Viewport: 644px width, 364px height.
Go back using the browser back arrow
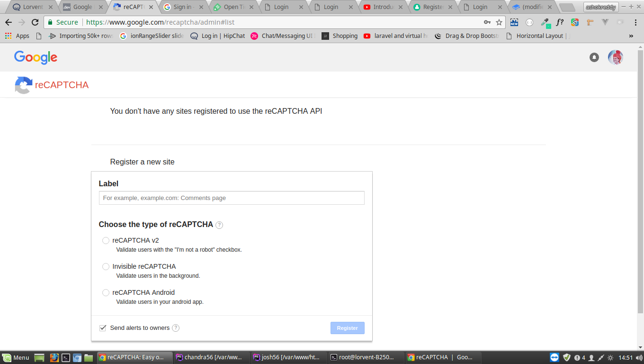click(x=9, y=22)
